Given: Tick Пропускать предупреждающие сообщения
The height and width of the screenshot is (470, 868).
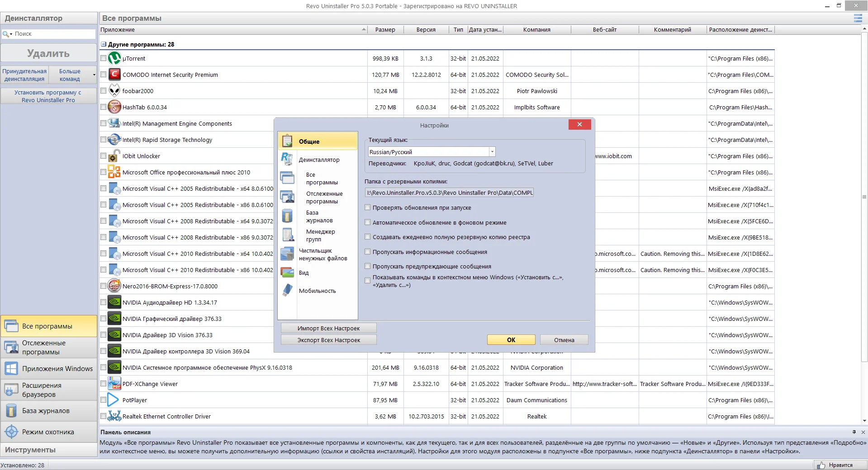Looking at the screenshot, I should point(368,266).
